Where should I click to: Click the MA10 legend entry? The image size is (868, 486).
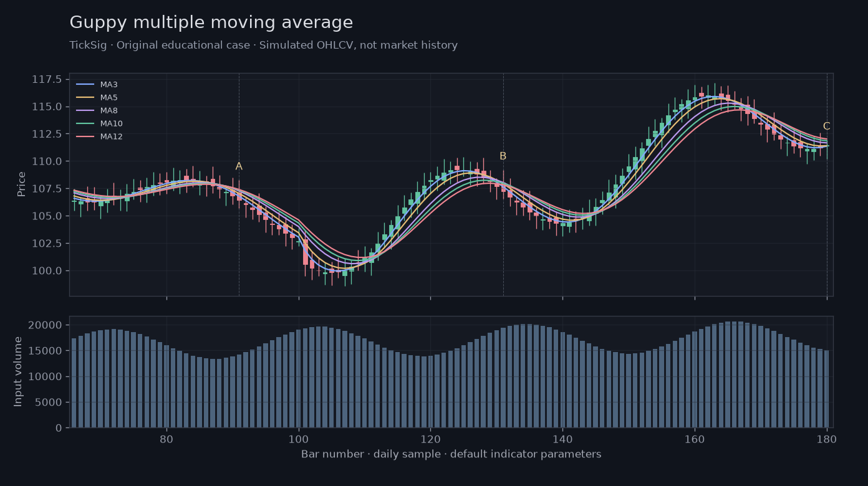(x=99, y=124)
